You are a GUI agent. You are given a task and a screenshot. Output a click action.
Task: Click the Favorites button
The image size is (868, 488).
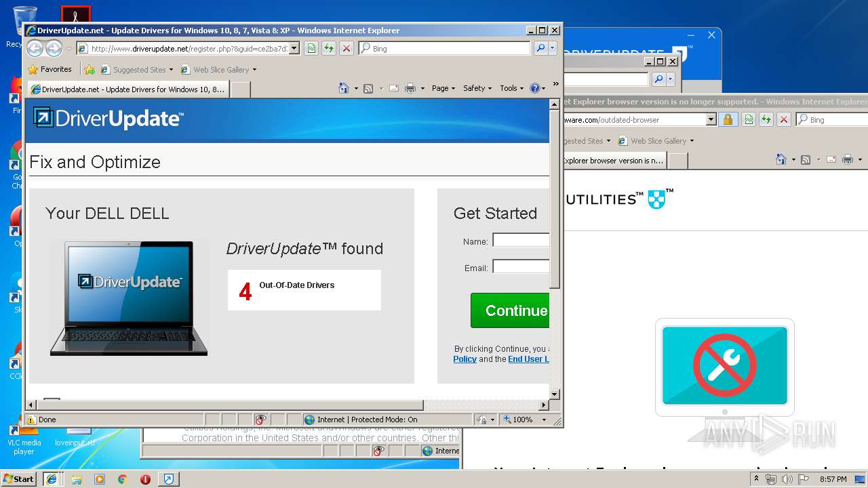(50, 69)
